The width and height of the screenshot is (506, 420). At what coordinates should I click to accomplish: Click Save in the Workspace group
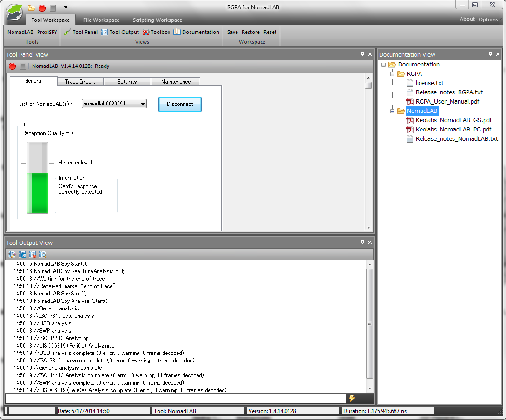(x=232, y=32)
